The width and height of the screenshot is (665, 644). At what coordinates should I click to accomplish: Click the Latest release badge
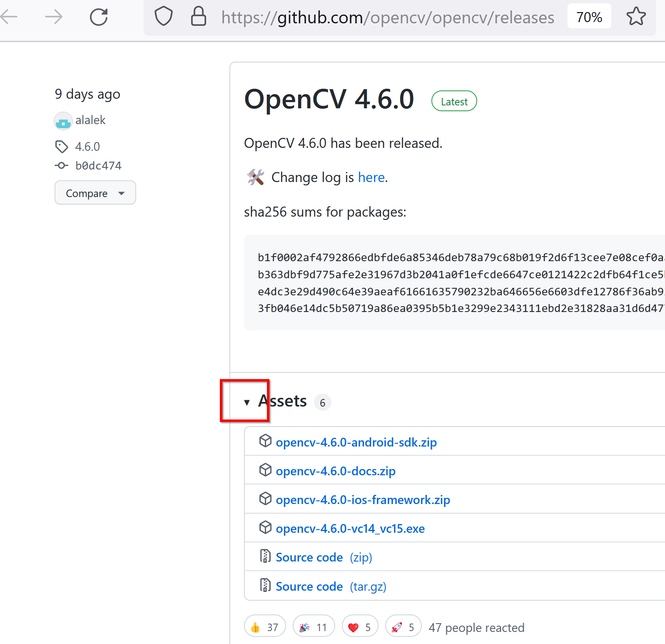(454, 101)
